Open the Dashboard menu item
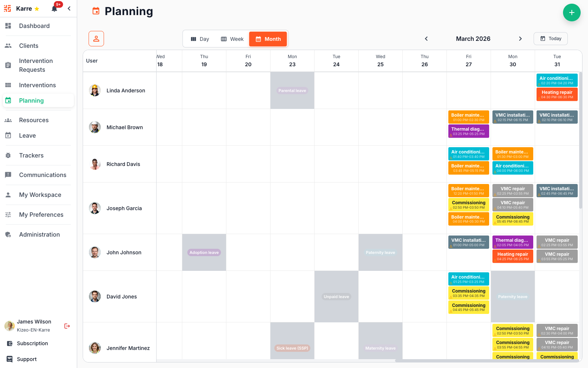The height and width of the screenshot is (368, 588). coord(34,26)
